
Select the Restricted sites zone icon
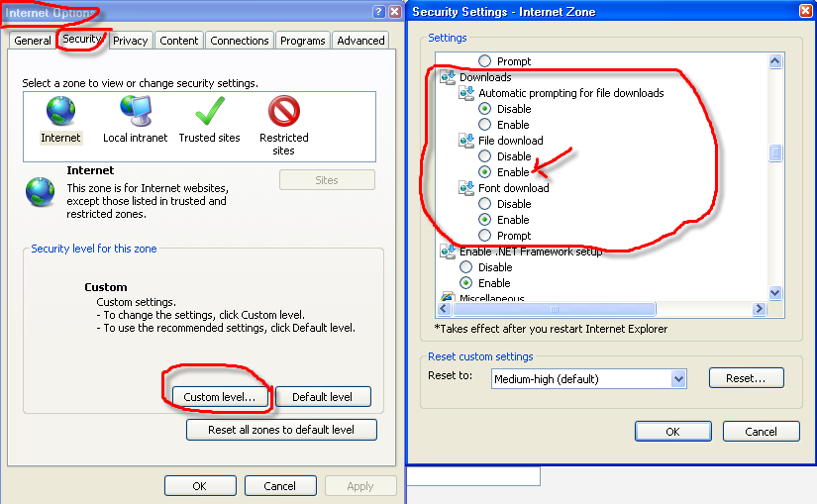(284, 111)
